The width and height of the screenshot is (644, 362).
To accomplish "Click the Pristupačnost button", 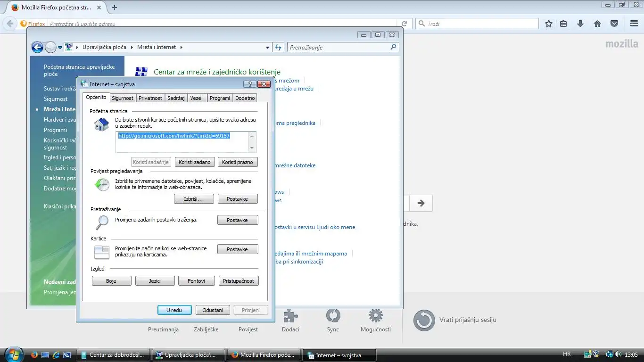I will tap(239, 281).
